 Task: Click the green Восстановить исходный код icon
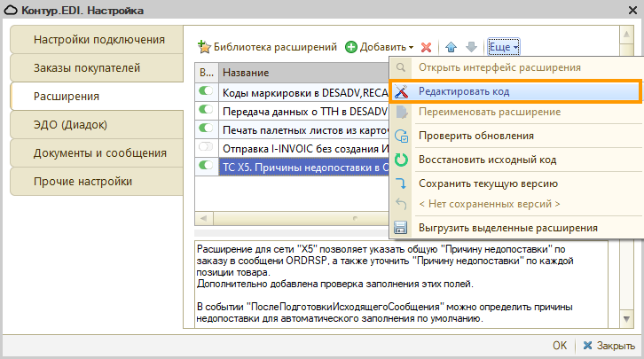[402, 160]
